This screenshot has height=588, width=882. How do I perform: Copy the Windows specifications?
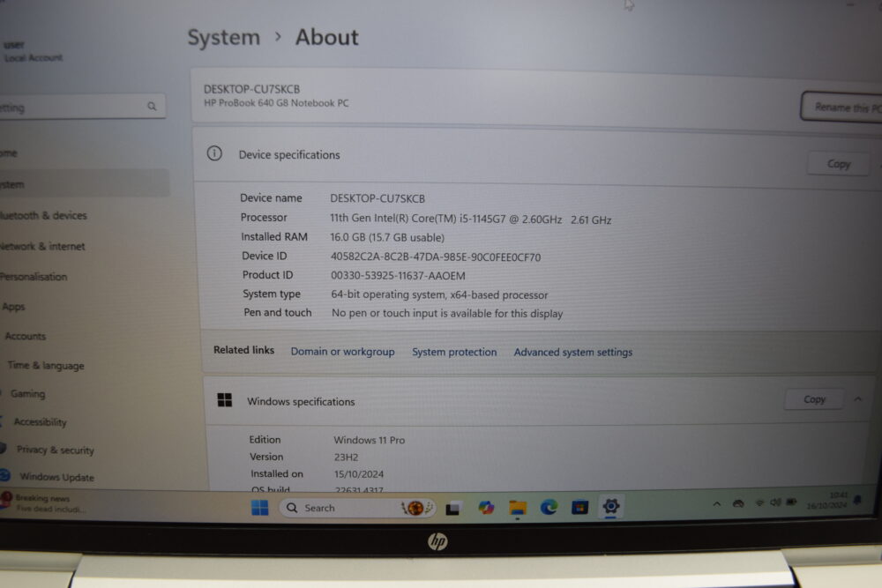(814, 399)
